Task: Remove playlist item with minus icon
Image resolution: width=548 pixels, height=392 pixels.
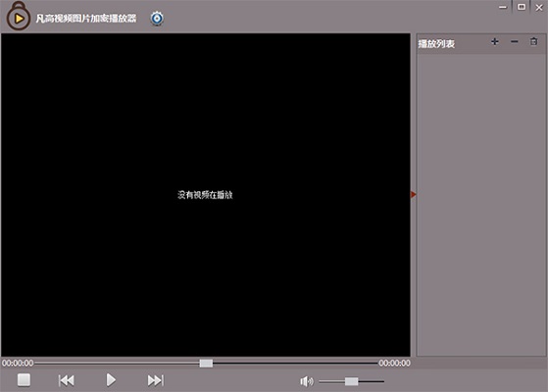Action: [514, 42]
